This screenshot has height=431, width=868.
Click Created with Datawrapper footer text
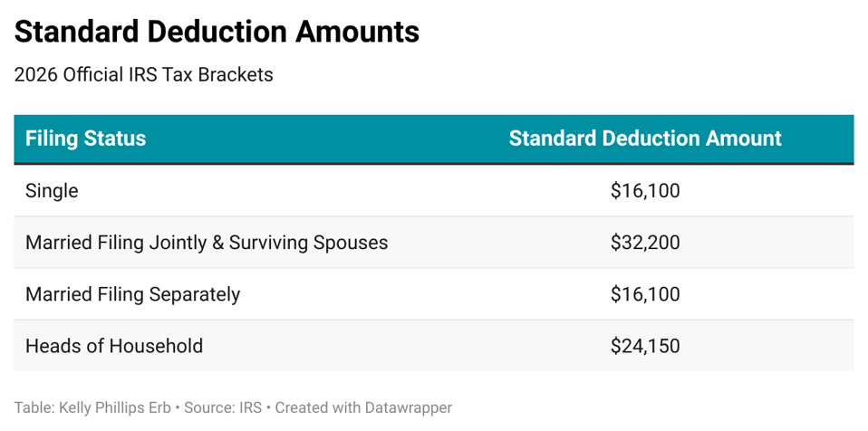[363, 407]
